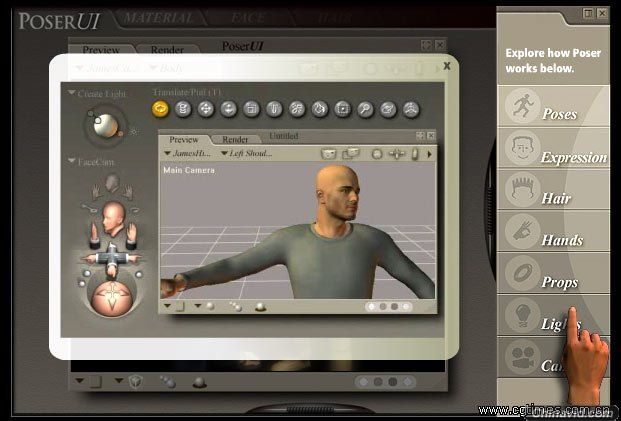Select the Scale tool with box icon

tap(251, 109)
